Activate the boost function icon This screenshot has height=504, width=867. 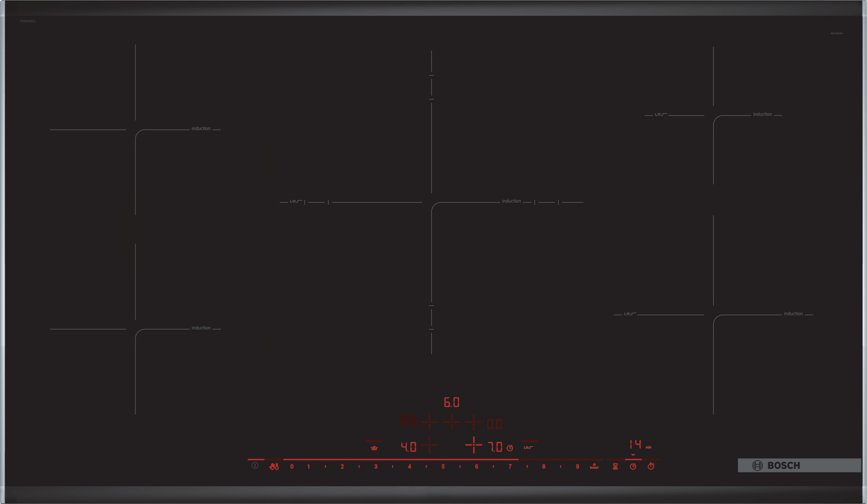[594, 467]
